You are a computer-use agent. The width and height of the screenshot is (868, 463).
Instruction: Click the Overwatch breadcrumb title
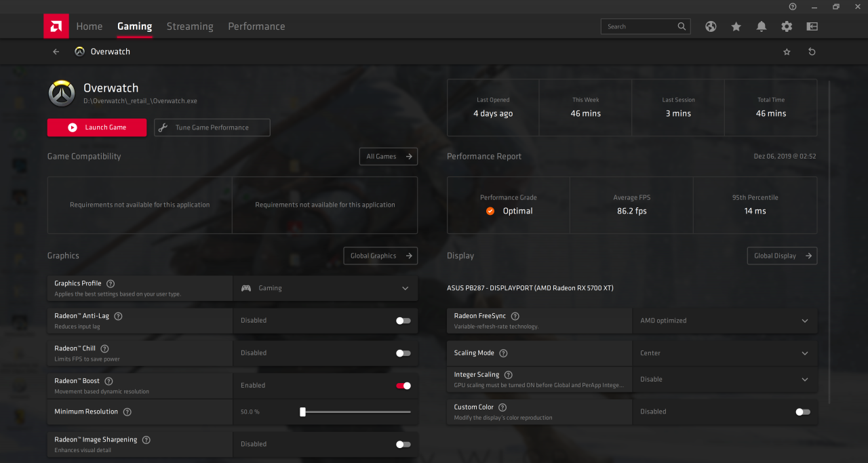[x=111, y=52]
